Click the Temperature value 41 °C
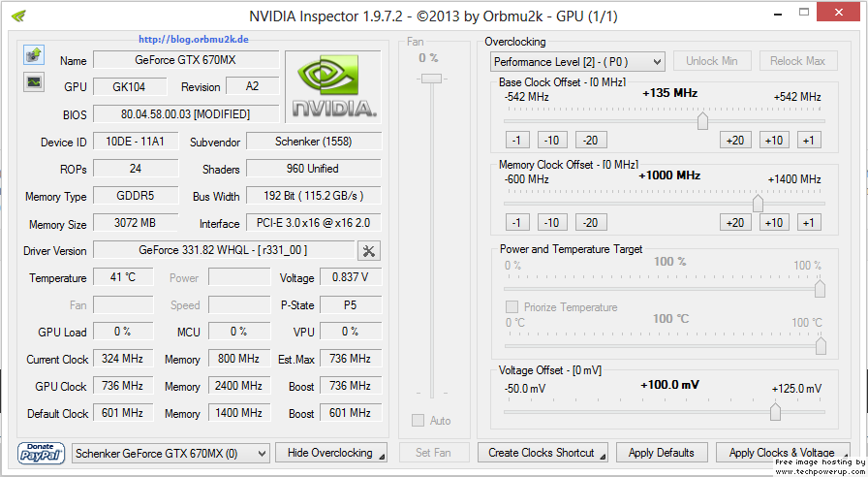868x477 pixels. coord(123,277)
